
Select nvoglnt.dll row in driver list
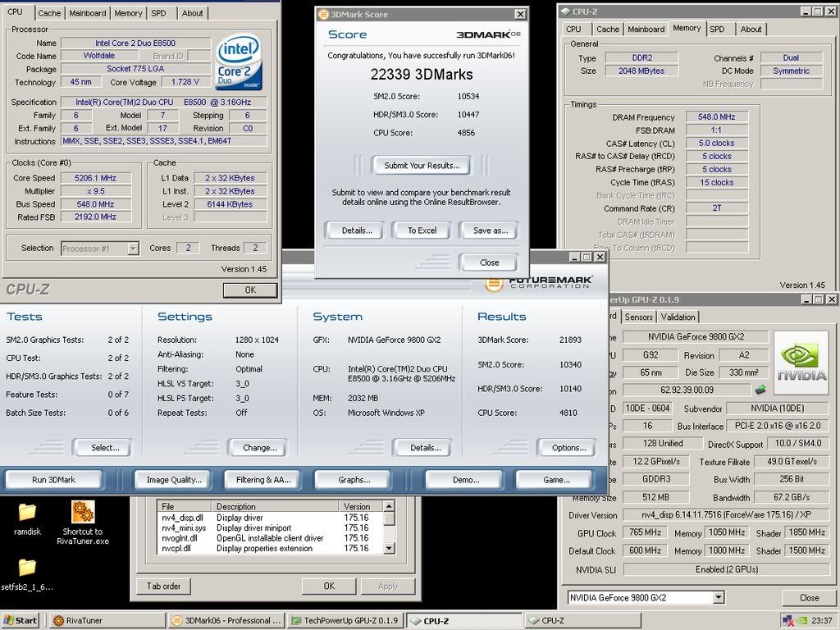271,538
